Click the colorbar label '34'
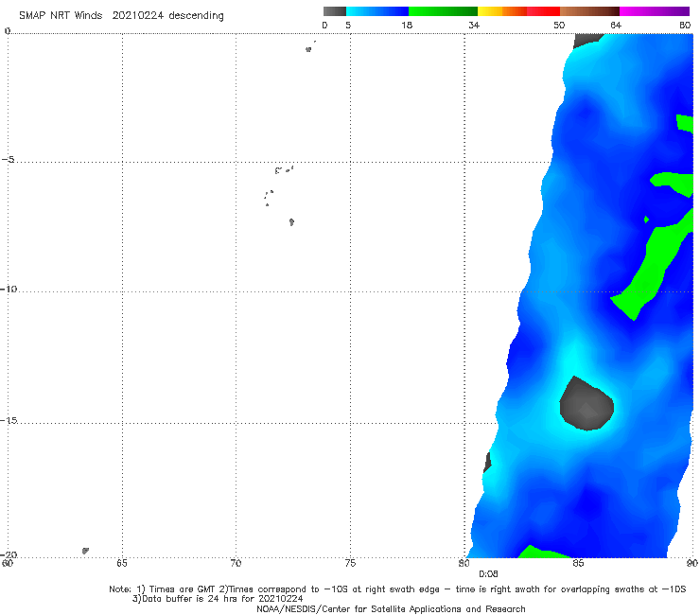700x615 pixels. (474, 25)
